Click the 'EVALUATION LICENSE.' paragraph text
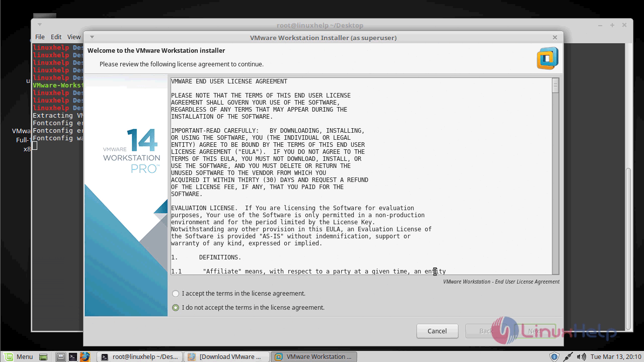The image size is (644, 362). (301, 226)
